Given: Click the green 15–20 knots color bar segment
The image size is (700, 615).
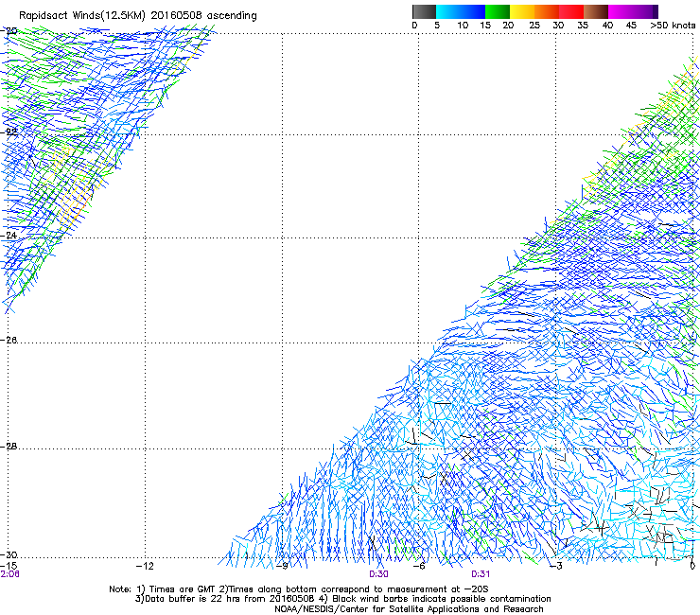Looking at the screenshot, I should 498,11.
